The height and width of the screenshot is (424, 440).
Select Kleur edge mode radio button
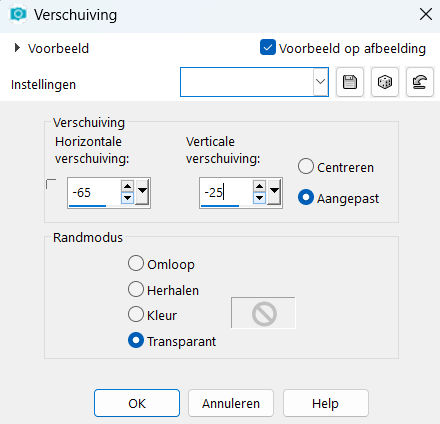click(136, 314)
